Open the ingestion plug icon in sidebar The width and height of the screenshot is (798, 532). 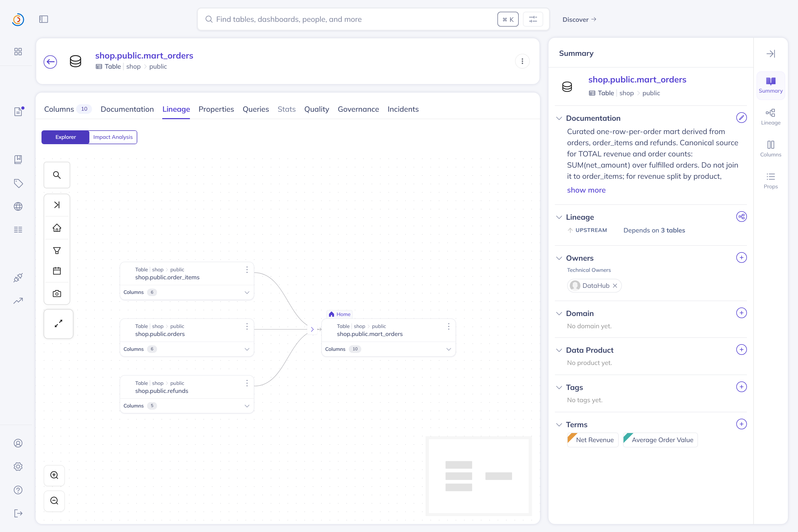[x=18, y=277]
